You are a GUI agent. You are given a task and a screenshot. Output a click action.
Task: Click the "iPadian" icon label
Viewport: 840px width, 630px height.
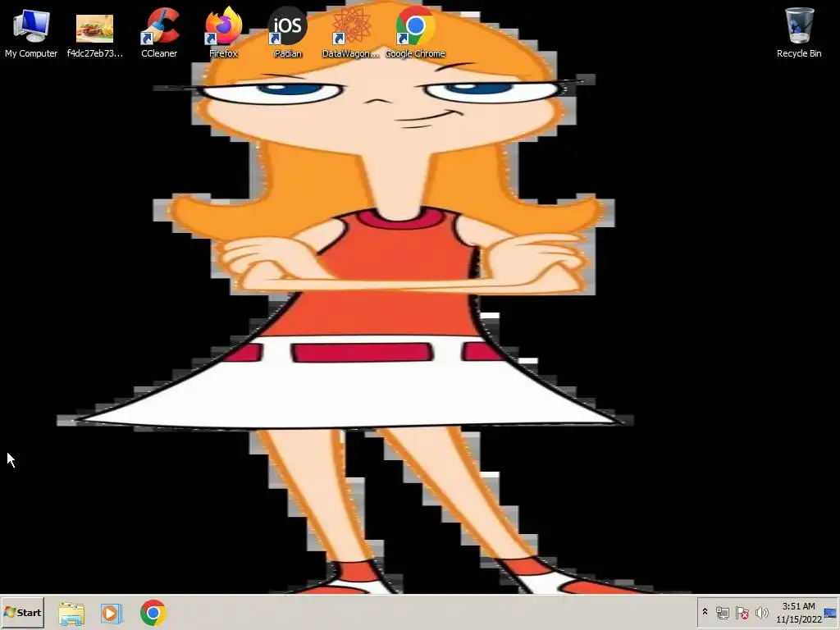click(x=288, y=53)
